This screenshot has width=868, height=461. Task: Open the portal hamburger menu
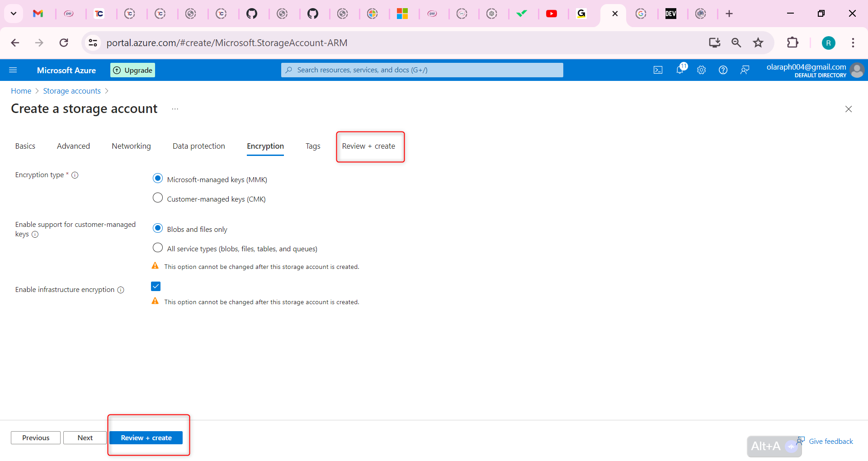pyautogui.click(x=13, y=70)
